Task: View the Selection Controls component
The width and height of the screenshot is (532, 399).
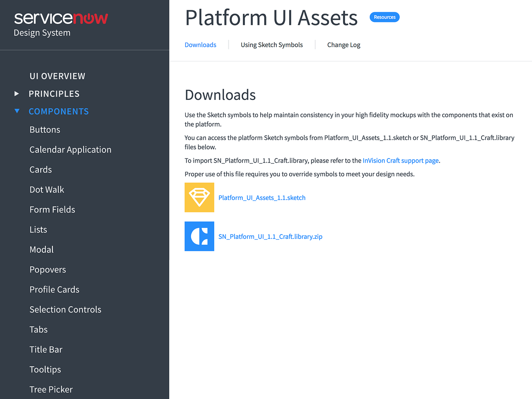Action: (65, 309)
